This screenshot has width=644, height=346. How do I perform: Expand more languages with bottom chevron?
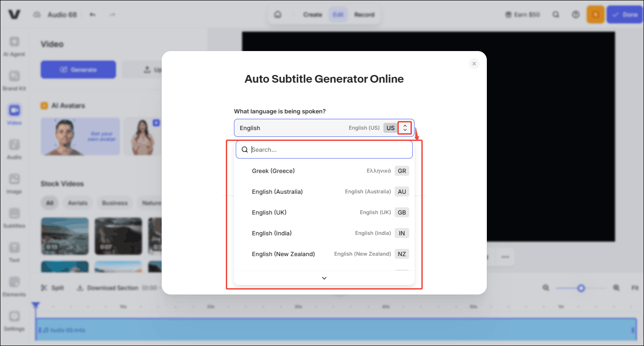point(324,278)
